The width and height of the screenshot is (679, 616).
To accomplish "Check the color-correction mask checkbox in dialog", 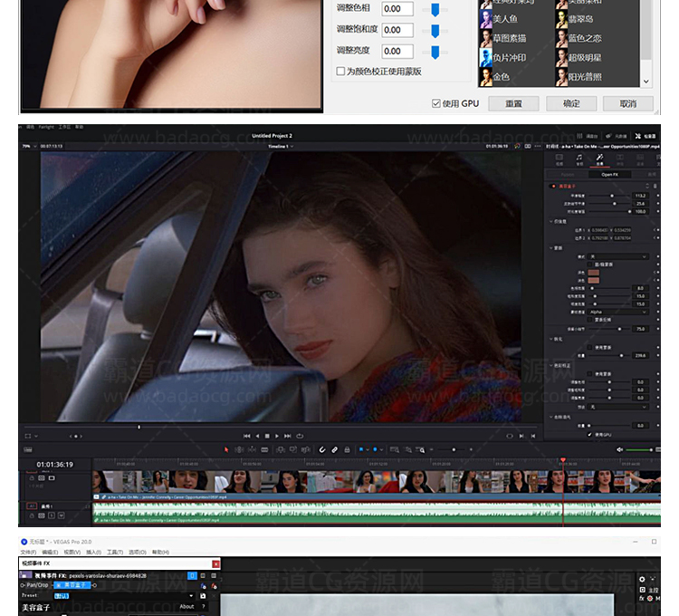I will [x=340, y=71].
